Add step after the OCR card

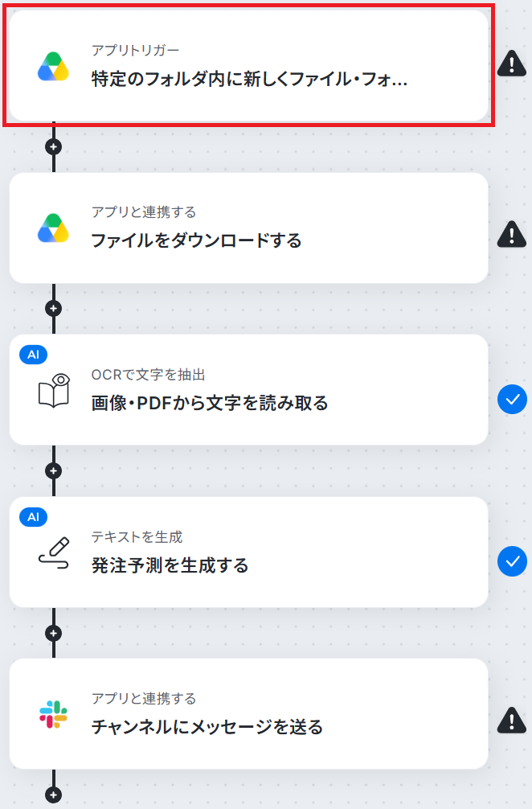pos(54,470)
